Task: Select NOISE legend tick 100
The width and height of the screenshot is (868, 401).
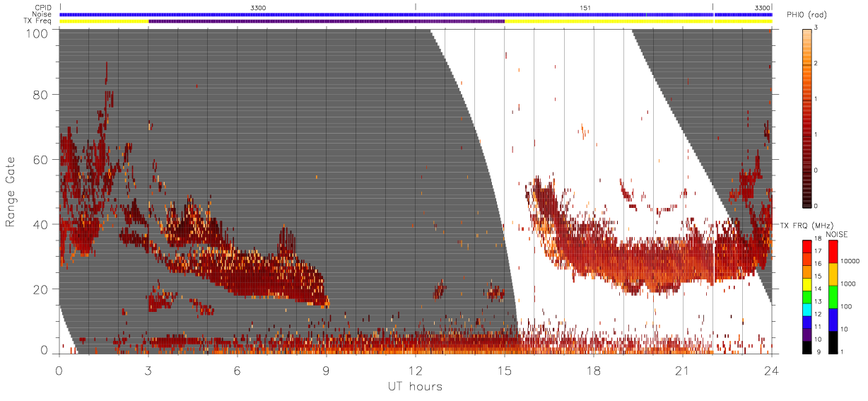Action: coord(846,306)
